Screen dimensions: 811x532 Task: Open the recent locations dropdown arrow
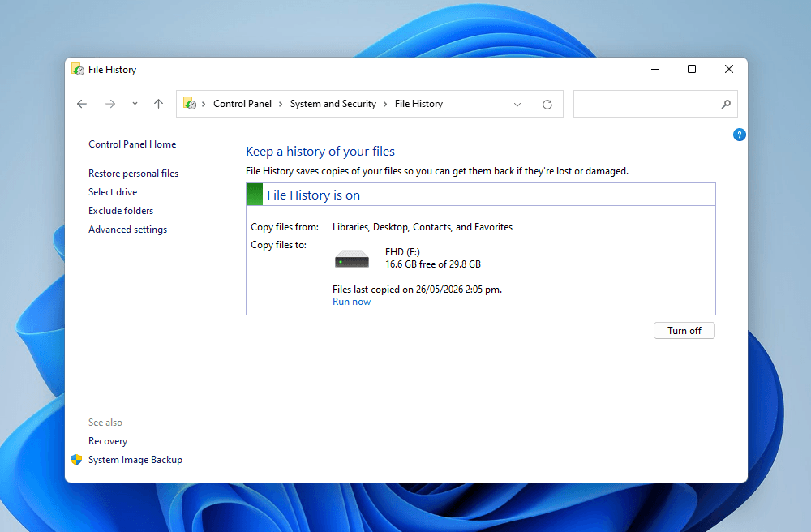[x=135, y=104]
